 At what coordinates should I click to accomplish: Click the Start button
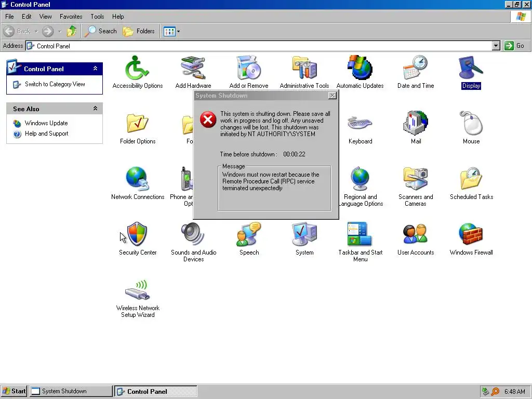click(x=14, y=391)
